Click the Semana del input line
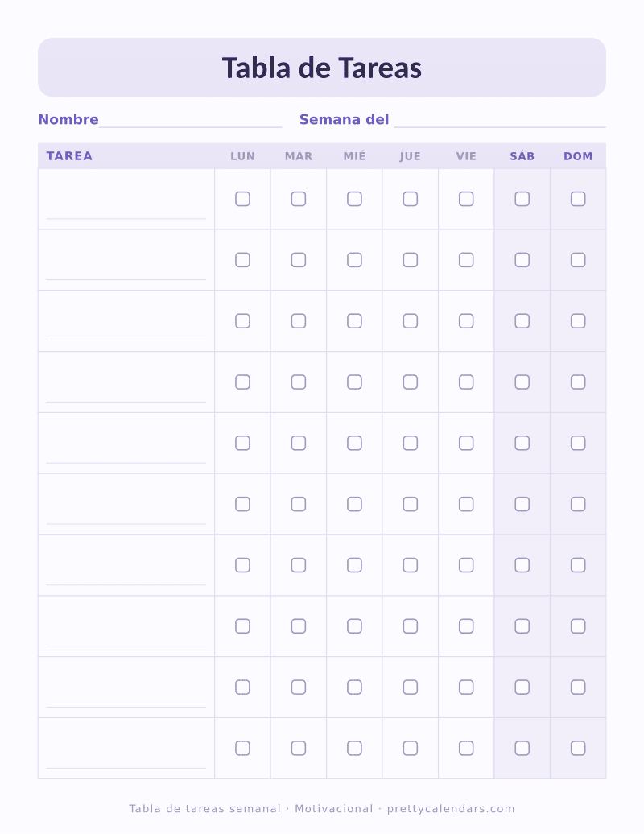 [500, 122]
